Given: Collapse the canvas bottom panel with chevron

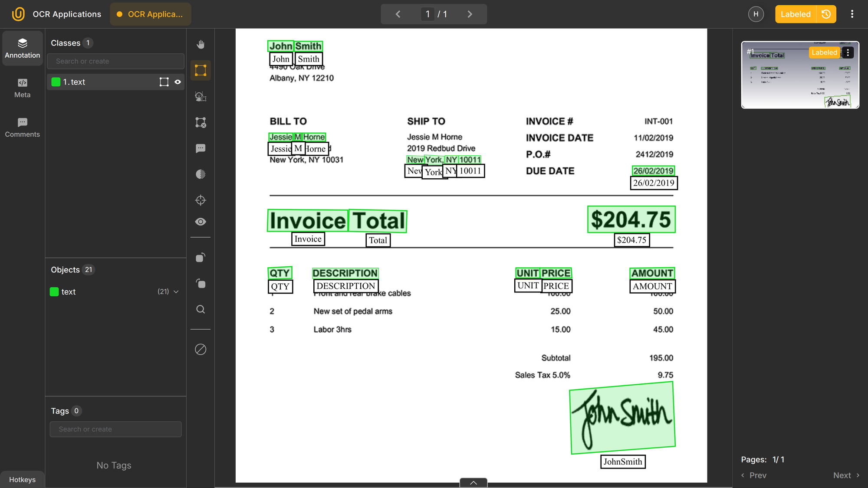Looking at the screenshot, I should coord(473,482).
